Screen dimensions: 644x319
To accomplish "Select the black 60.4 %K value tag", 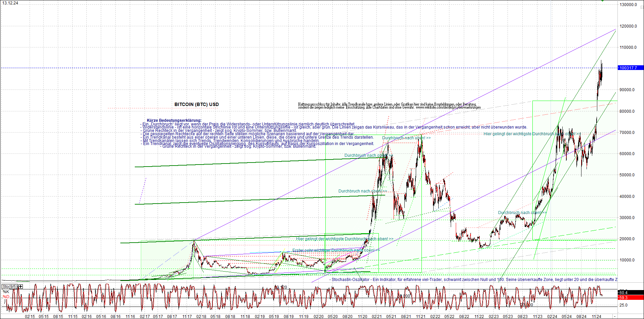I will tap(631, 292).
